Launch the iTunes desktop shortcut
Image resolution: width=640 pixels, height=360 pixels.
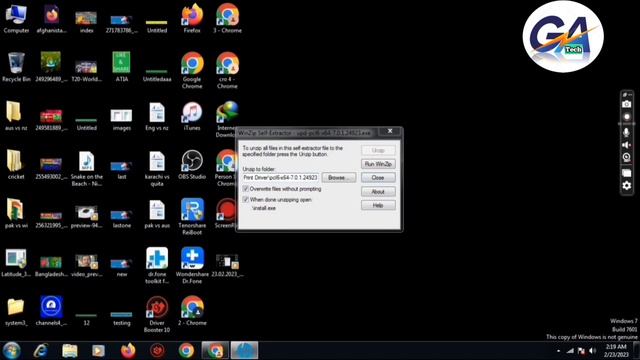[x=192, y=116]
